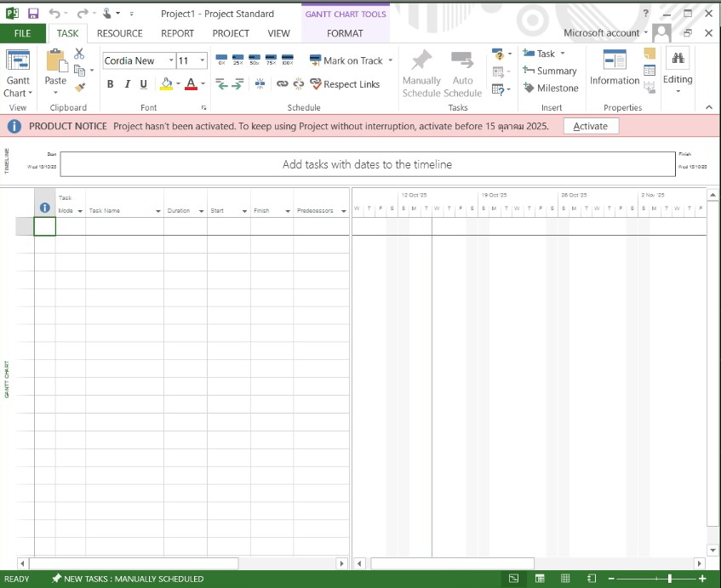Mark task as 0% complete
The image size is (721, 588).
[x=221, y=60]
